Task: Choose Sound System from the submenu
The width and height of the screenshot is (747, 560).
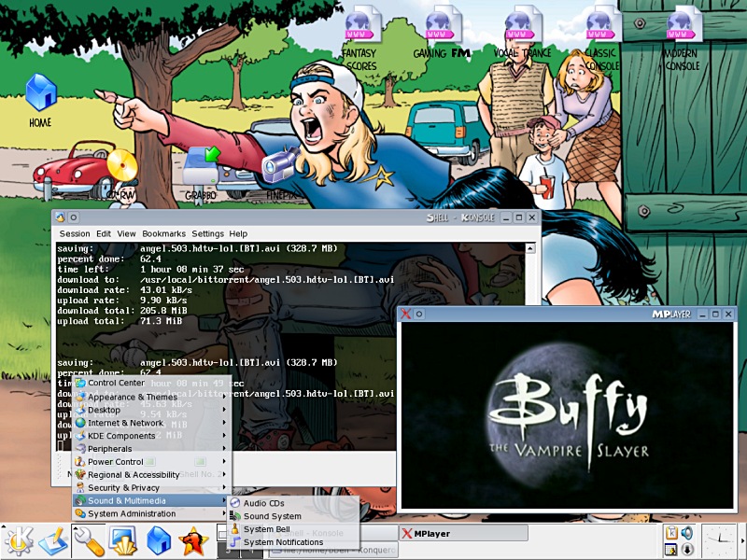Action: (293, 516)
